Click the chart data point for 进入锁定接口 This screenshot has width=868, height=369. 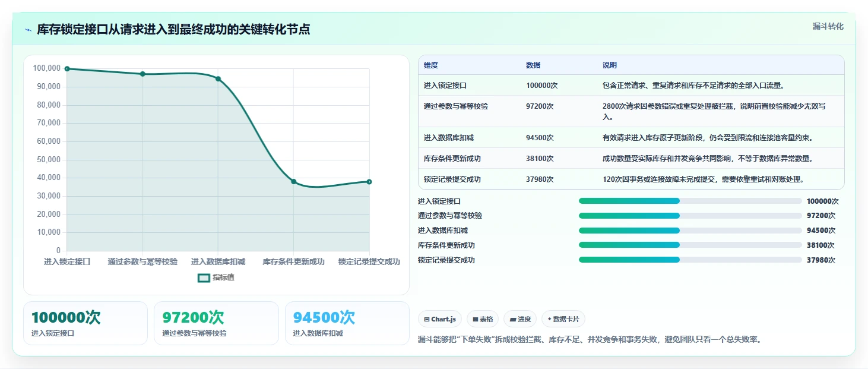(x=67, y=69)
